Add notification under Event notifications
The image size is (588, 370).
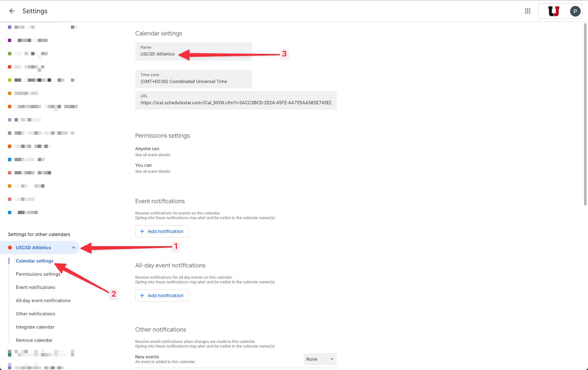(162, 231)
